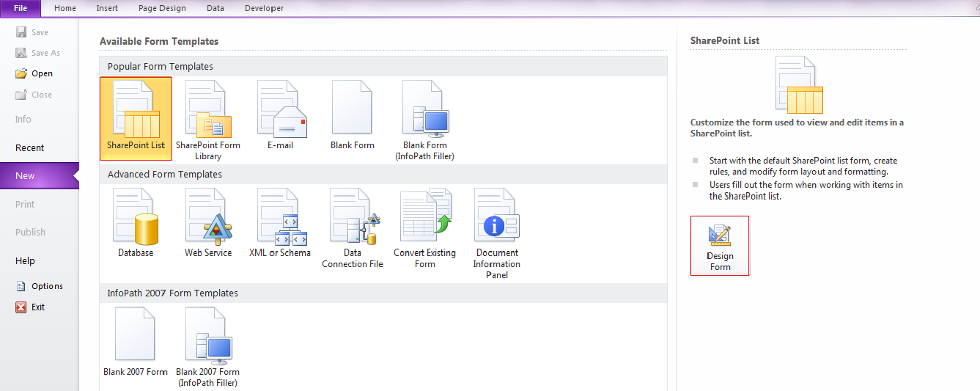This screenshot has width=980, height=391.
Task: Choose Save As in the sidebar
Action: [x=40, y=53]
